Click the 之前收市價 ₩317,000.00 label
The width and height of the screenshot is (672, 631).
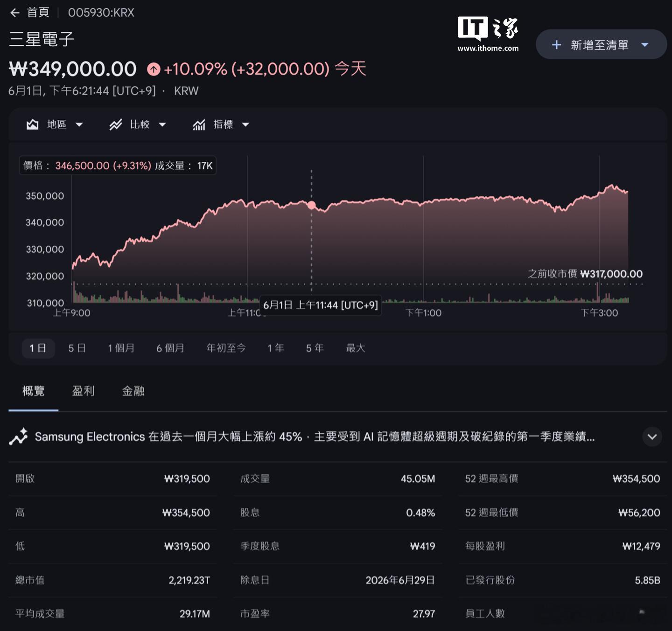tap(585, 274)
